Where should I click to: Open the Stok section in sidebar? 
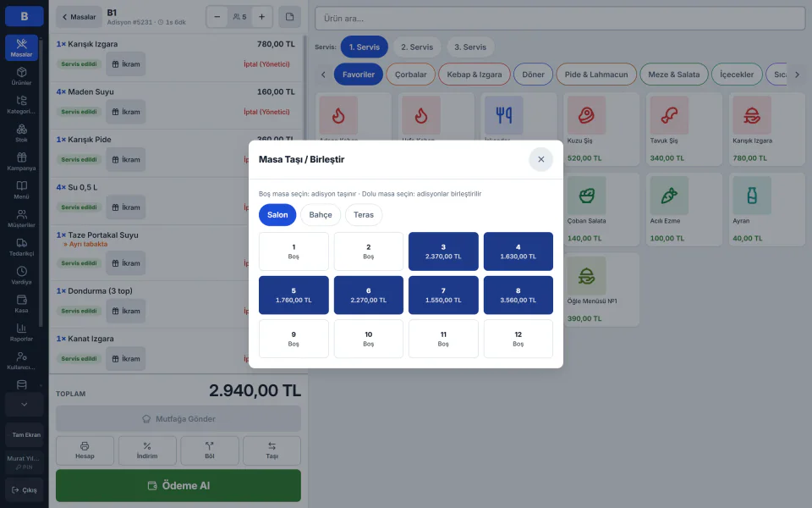(x=21, y=133)
